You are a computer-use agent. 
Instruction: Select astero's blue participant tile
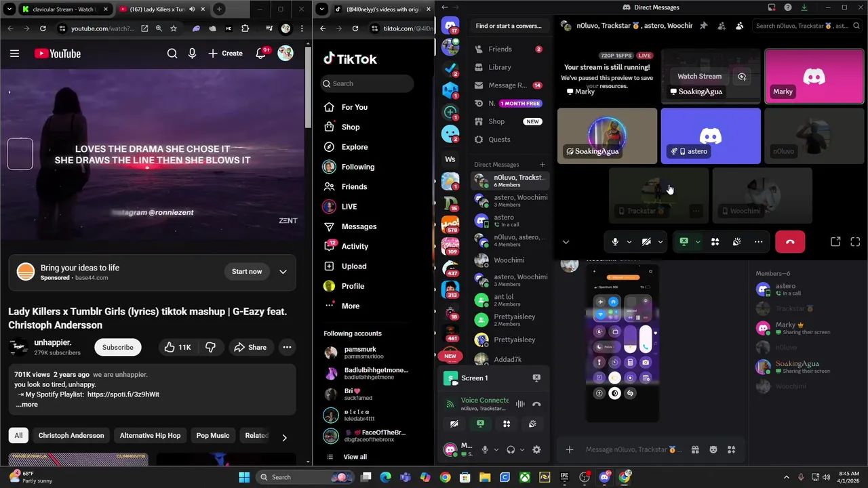coord(711,136)
